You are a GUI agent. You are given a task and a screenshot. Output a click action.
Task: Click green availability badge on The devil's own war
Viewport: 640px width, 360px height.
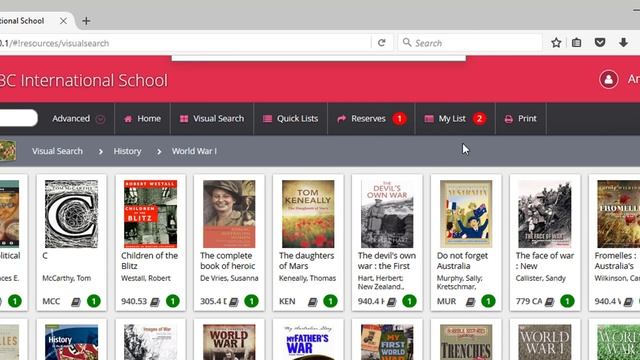pos(409,301)
